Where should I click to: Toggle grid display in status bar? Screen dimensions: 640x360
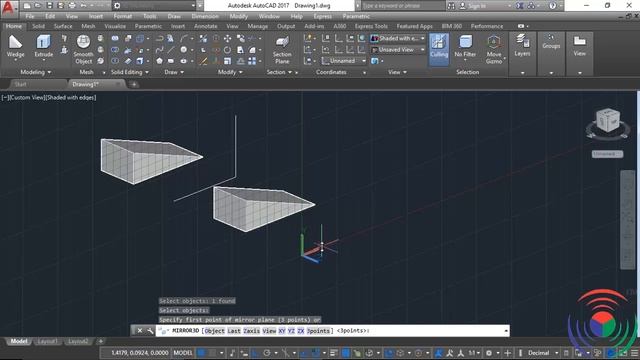point(201,353)
